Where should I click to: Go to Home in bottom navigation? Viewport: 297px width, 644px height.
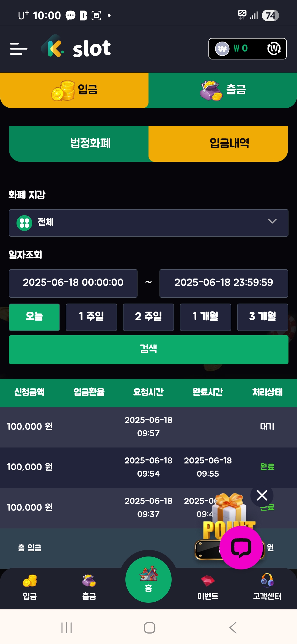point(148,579)
